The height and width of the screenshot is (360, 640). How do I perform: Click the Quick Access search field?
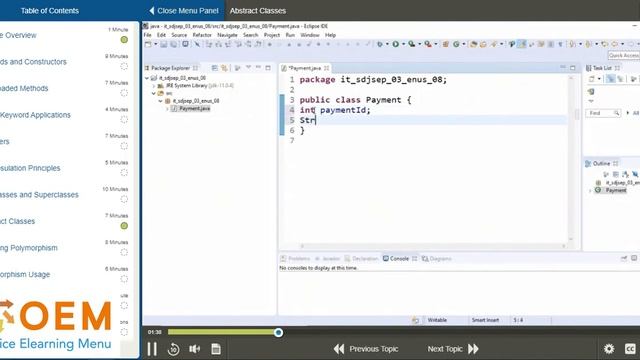(x=624, y=55)
